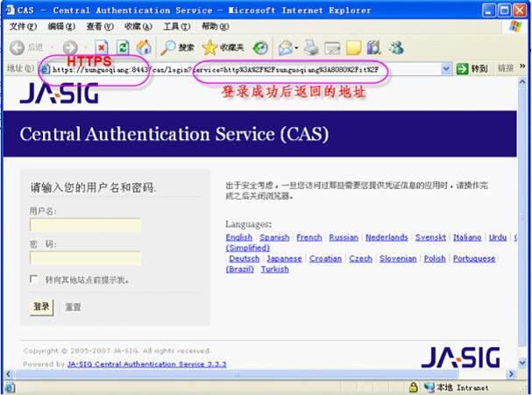Select the Nederlands language link

pos(387,237)
